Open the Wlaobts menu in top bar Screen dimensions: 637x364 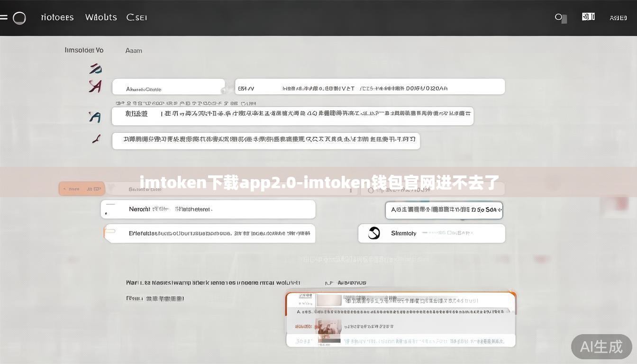click(x=101, y=18)
